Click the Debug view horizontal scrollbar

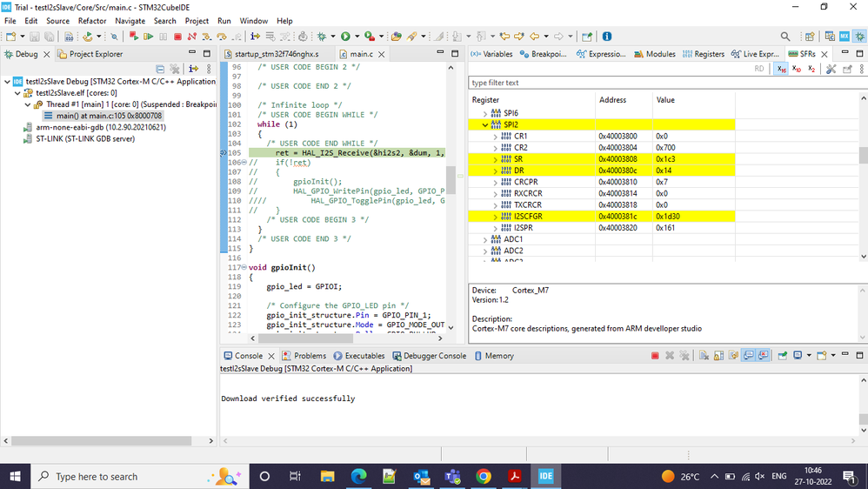(101, 441)
